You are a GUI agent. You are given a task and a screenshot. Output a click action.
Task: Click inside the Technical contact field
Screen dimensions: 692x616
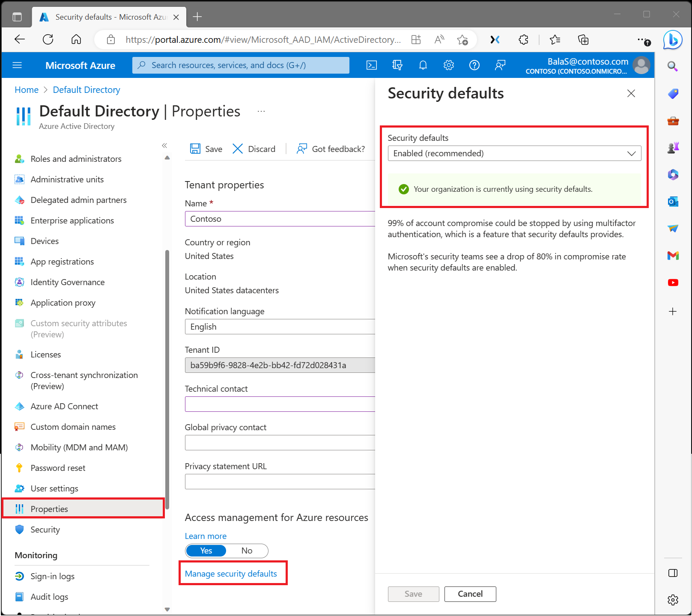[x=278, y=404]
